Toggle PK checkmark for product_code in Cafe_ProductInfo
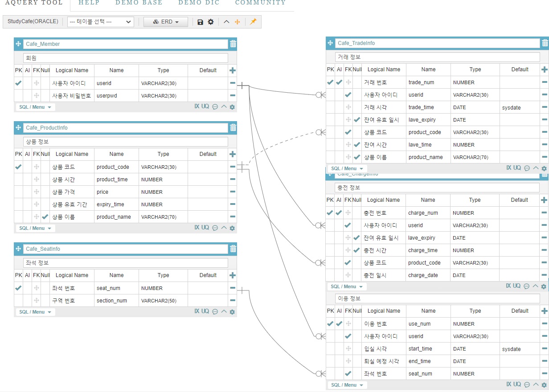This screenshot has height=392, width=549. click(18, 167)
